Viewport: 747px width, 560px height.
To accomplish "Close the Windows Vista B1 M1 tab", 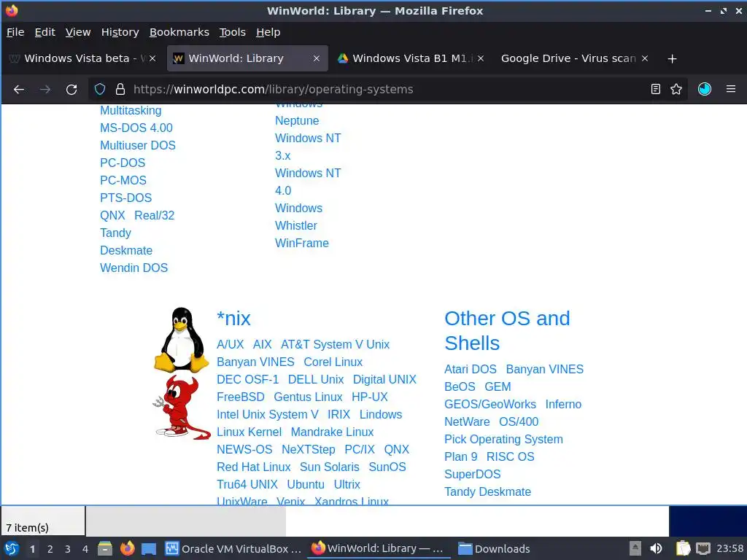I will [x=481, y=58].
